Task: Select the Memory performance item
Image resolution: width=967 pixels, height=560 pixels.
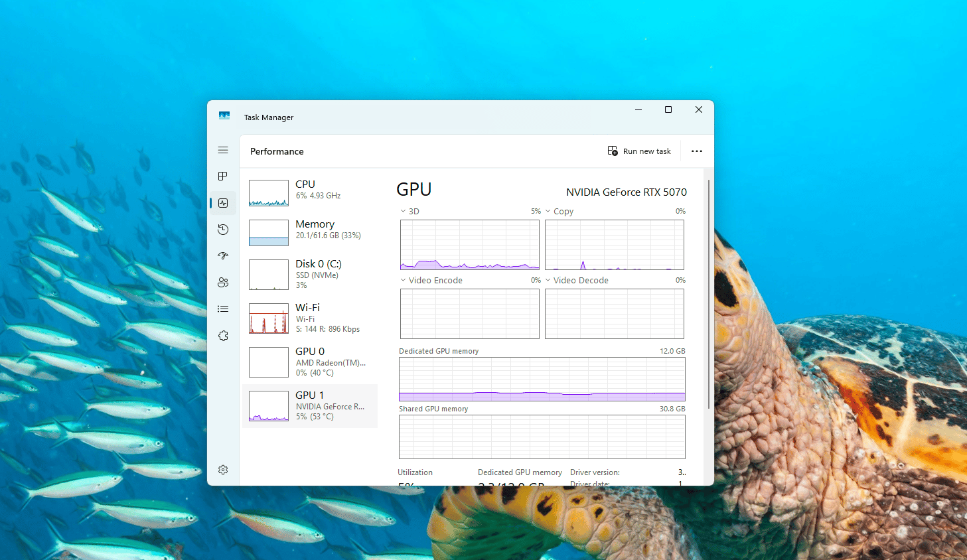Action: 310,232
